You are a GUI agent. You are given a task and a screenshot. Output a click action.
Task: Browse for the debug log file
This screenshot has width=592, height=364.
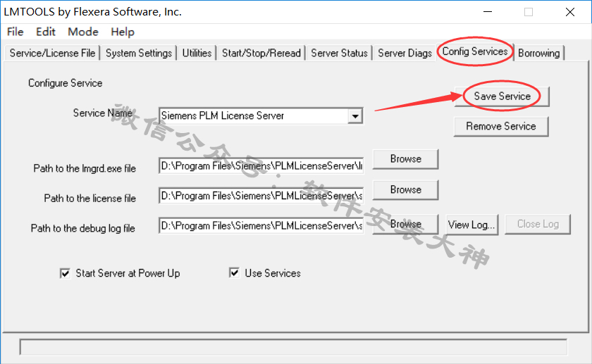pyautogui.click(x=405, y=225)
